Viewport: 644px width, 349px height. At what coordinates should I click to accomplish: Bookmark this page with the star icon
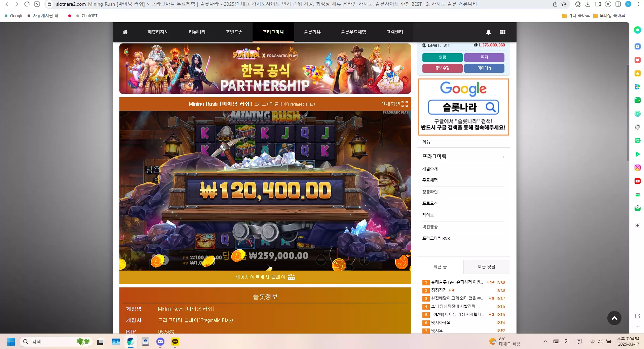564,4
